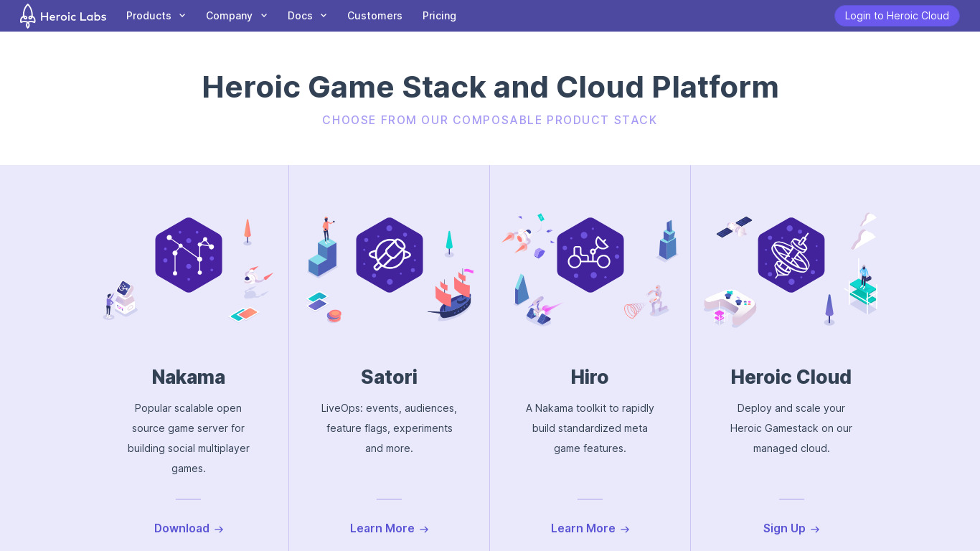
Task: Click the arrow icon next to Download
Action: [219, 529]
